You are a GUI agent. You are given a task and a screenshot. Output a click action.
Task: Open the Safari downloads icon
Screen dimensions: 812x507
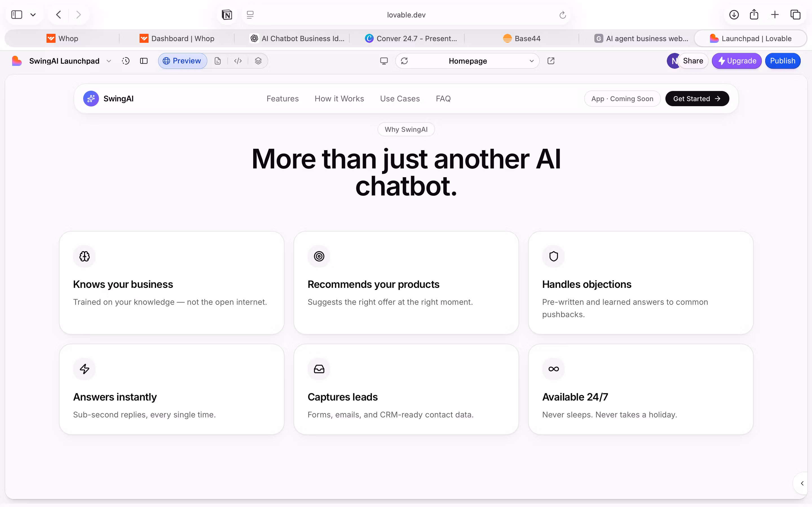734,15
